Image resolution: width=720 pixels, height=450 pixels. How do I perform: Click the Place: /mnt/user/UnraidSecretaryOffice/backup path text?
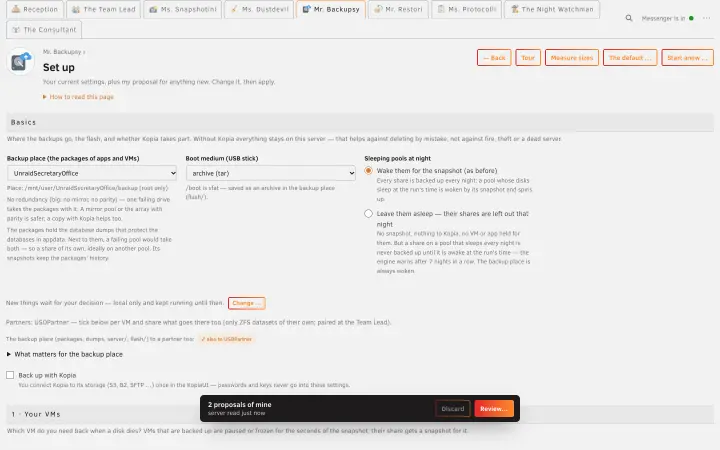(x=87, y=188)
